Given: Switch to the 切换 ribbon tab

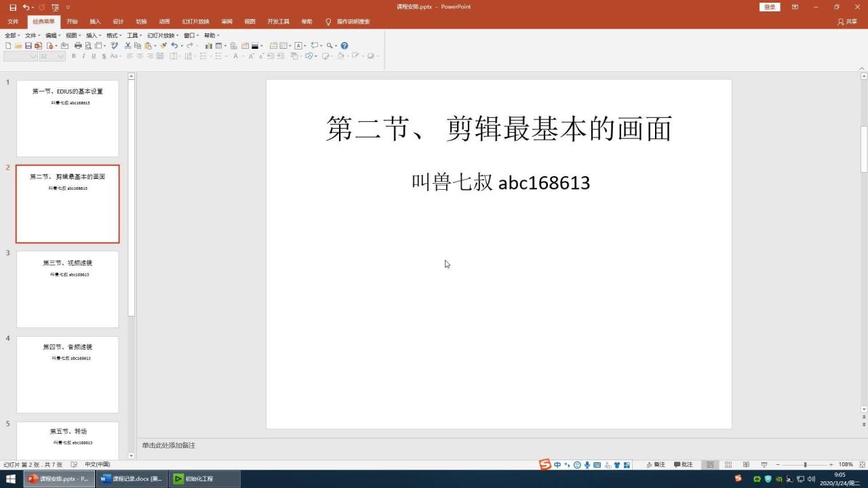Looking at the screenshot, I should [x=141, y=21].
